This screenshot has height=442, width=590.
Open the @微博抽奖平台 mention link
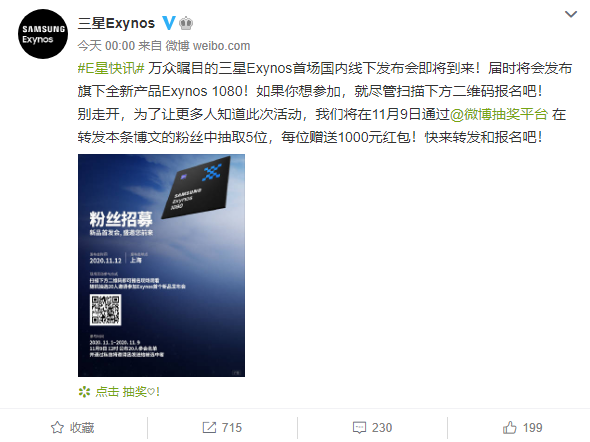point(499,114)
